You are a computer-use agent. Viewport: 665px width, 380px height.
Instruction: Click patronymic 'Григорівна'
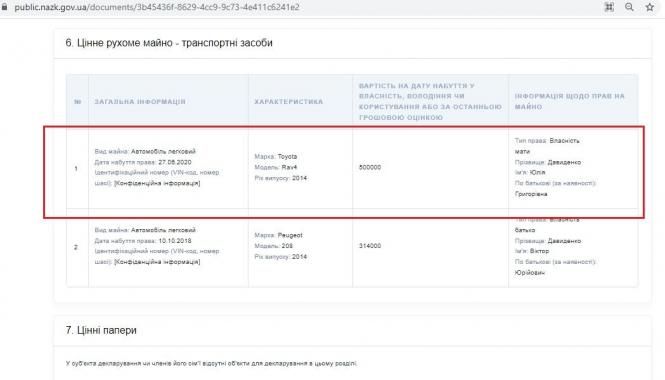click(x=531, y=194)
